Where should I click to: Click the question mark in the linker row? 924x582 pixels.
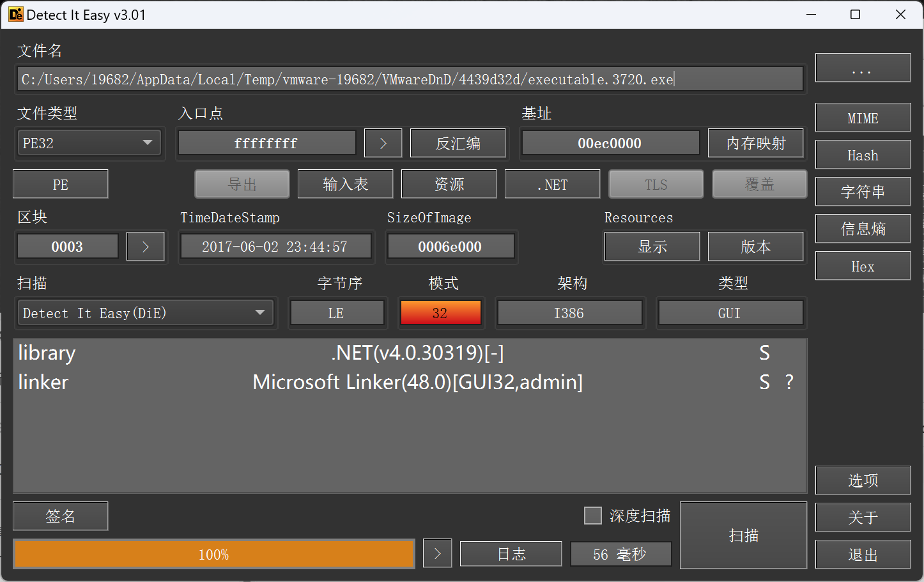click(x=789, y=382)
